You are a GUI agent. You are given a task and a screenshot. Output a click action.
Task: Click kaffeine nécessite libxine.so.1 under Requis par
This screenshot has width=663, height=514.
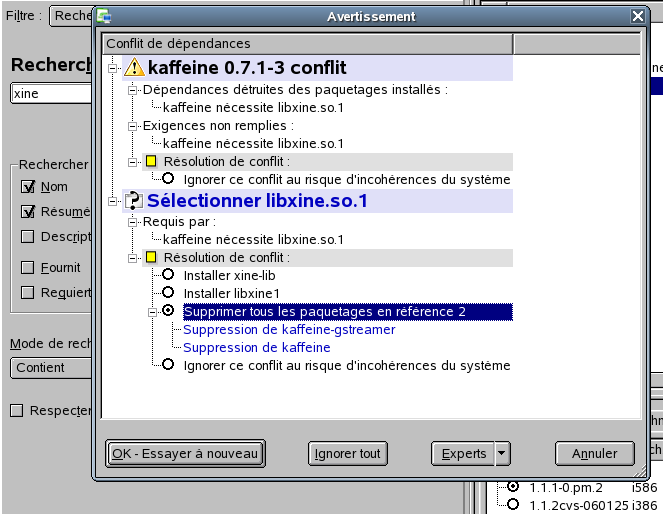click(x=253, y=240)
